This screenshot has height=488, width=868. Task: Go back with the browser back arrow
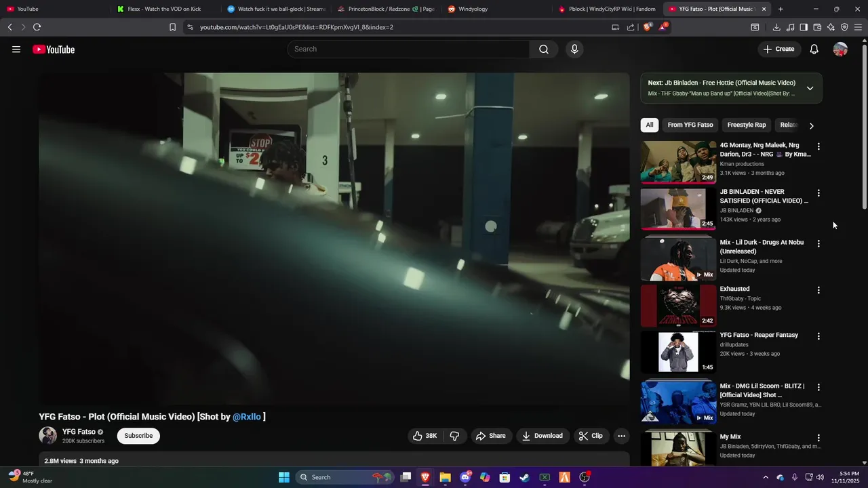(x=9, y=27)
